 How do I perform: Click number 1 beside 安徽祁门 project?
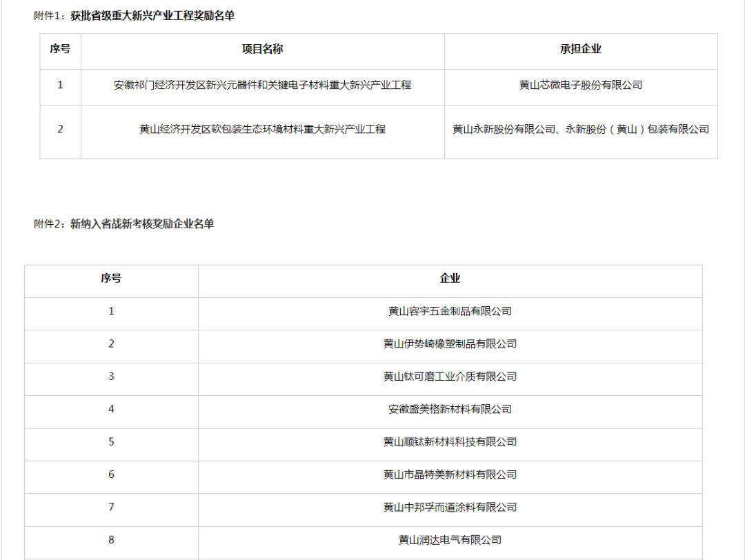(60, 85)
